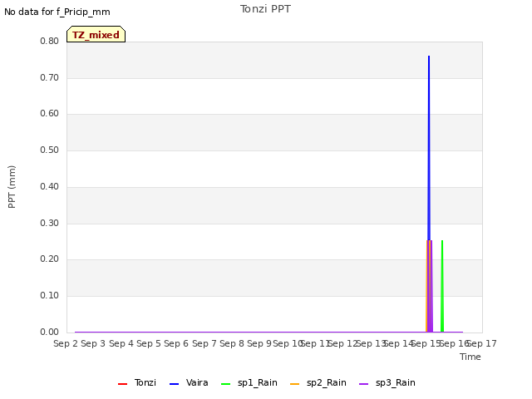Click the Sep 7 x-axis tick label
532x399 pixels.
coord(204,343)
